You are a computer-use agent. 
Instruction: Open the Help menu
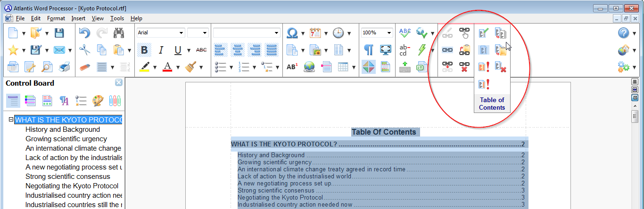pyautogui.click(x=136, y=18)
